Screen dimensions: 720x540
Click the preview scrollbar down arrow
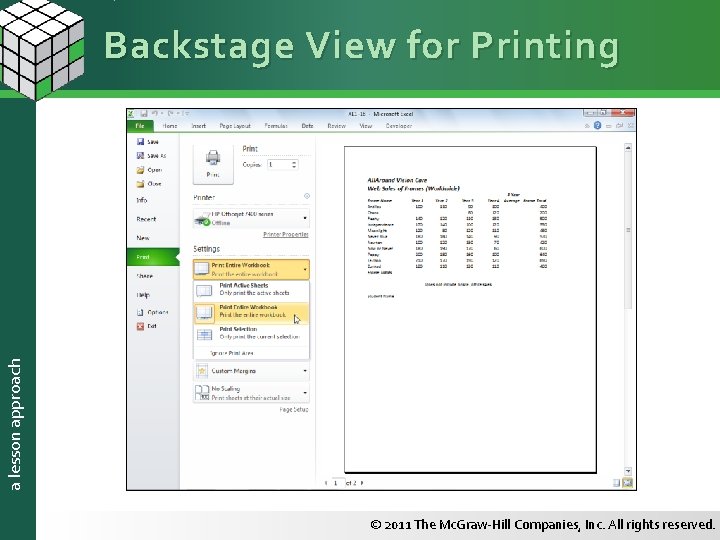[x=628, y=471]
